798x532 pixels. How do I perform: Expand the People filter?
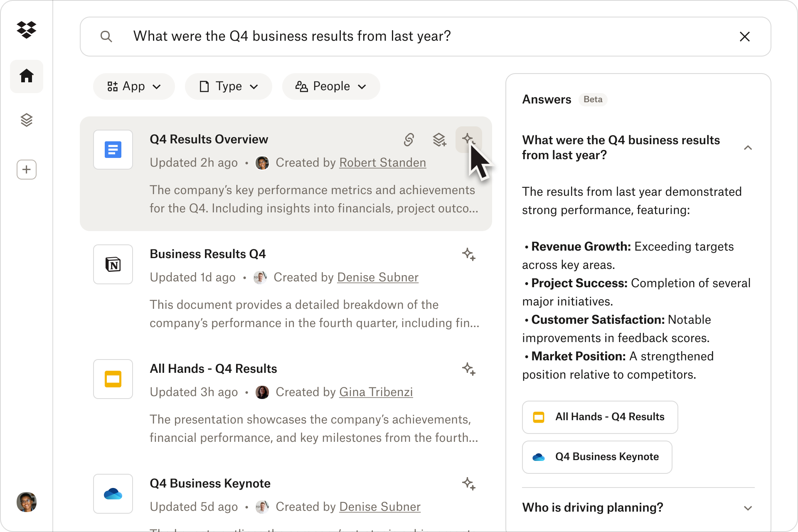[331, 86]
